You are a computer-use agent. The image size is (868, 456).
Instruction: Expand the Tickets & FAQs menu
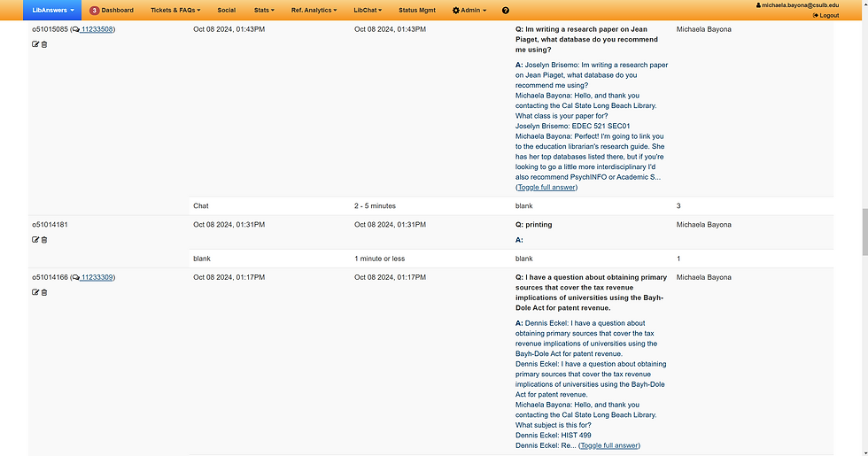(175, 10)
